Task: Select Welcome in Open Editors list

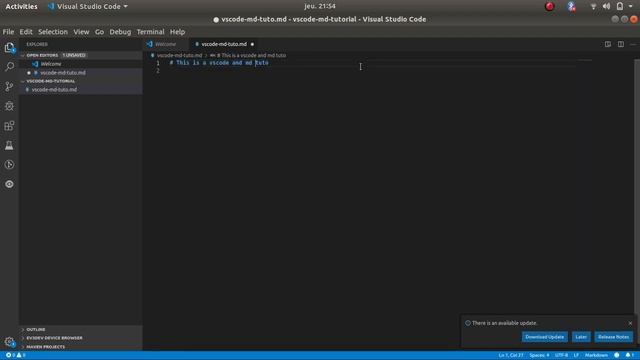Action: 51,64
